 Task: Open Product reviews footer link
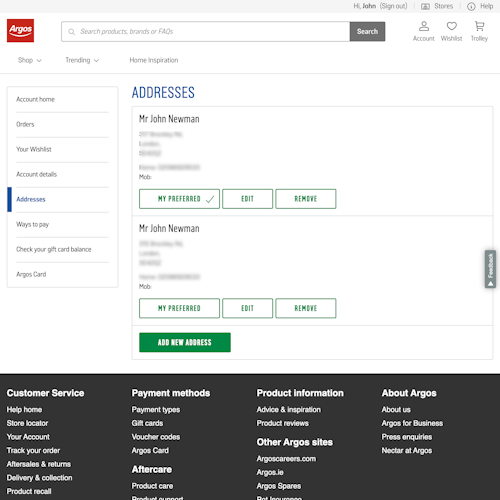[283, 423]
